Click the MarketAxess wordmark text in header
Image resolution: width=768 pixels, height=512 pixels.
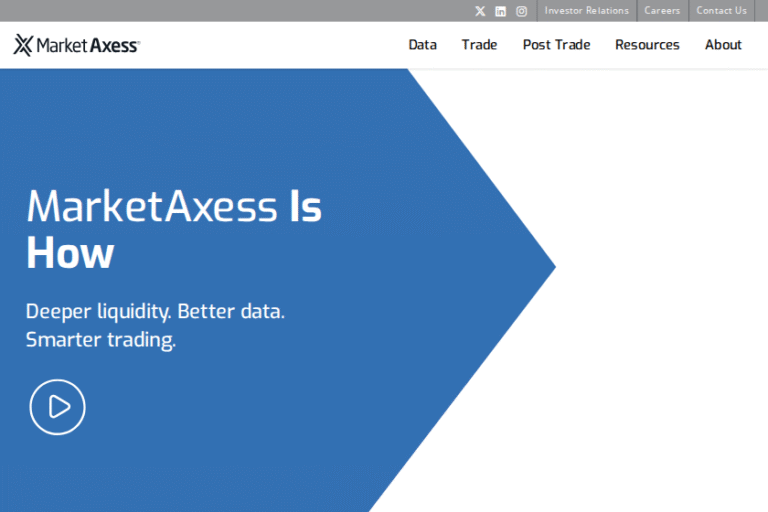89,45
